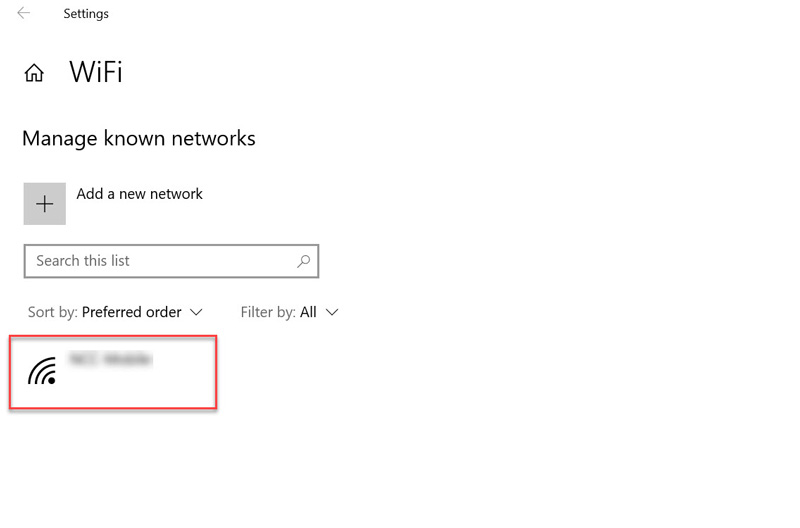The width and height of the screenshot is (800, 528).
Task: Click 'Add a new network' text
Action: [x=139, y=194]
